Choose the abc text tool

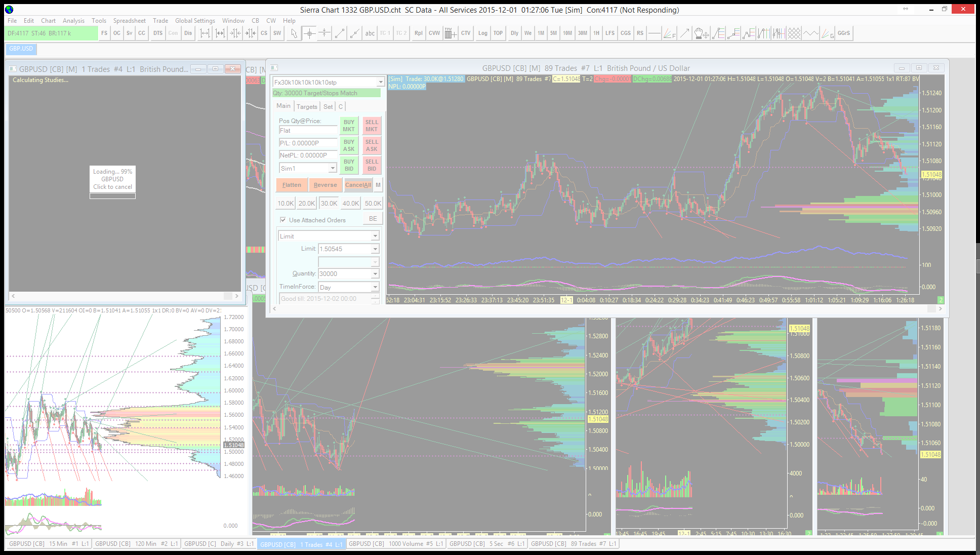click(370, 33)
